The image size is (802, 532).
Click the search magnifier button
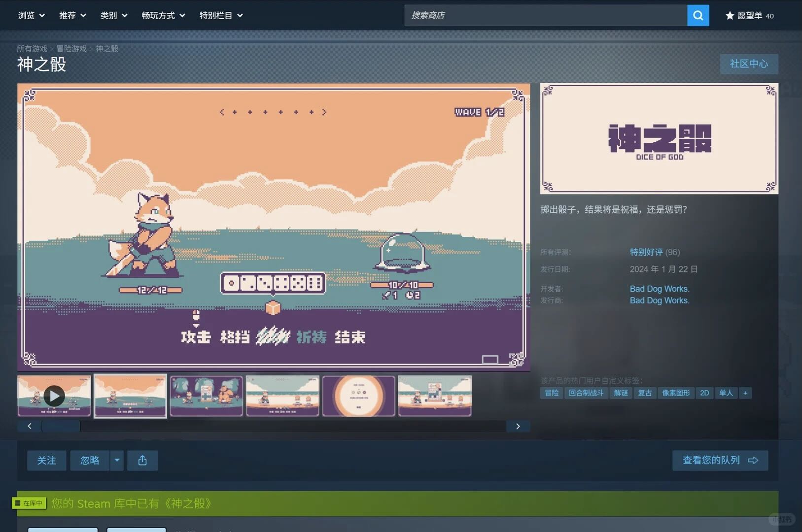click(x=698, y=15)
